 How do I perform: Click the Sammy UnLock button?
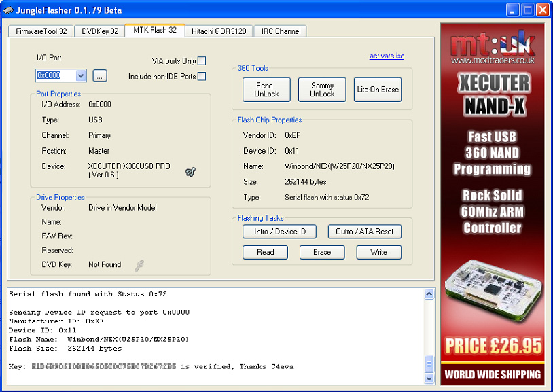[322, 90]
